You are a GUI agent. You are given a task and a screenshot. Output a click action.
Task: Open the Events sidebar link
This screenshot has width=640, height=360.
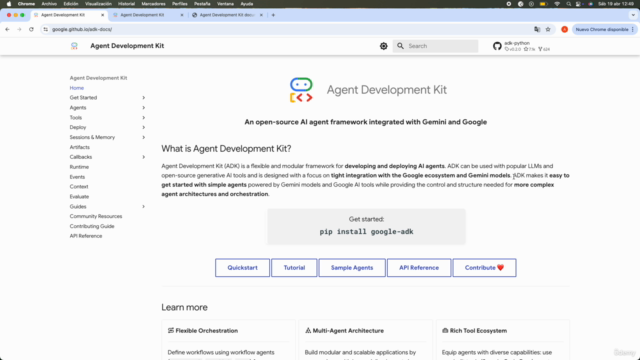77,177
